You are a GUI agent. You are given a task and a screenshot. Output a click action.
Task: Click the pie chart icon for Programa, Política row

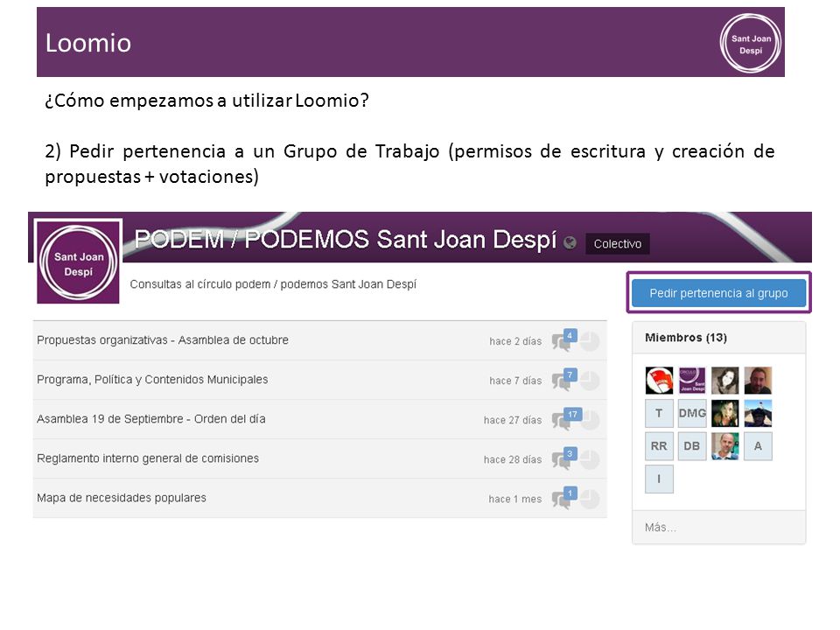(590, 381)
